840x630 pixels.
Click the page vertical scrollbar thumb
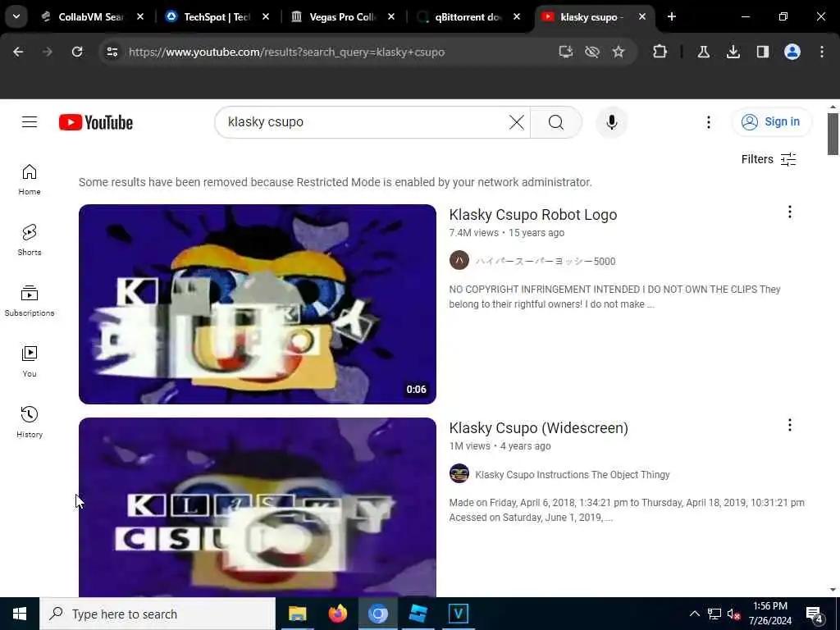[x=833, y=134]
